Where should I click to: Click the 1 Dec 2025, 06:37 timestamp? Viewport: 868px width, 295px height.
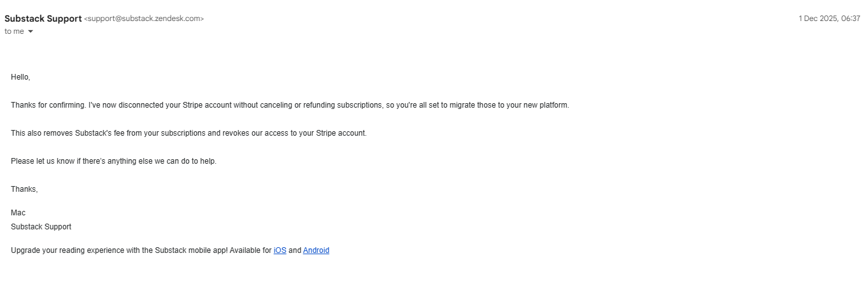(829, 18)
